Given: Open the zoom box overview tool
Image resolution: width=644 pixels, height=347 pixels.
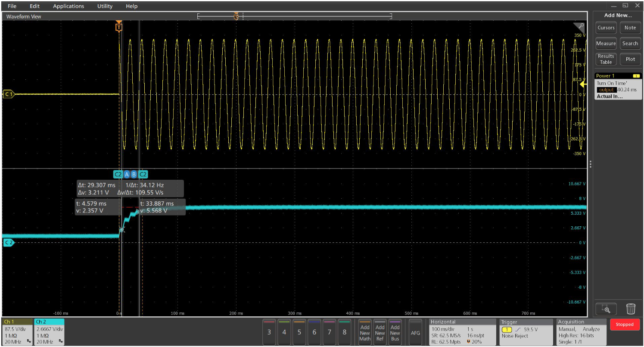Looking at the screenshot, I should click(x=606, y=309).
